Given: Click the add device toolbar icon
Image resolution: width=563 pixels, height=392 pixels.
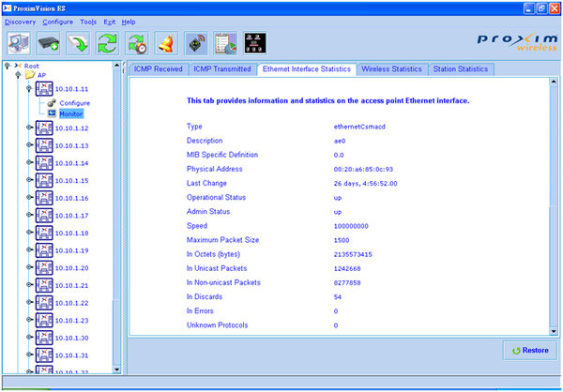Looking at the screenshot, I should coord(49,43).
